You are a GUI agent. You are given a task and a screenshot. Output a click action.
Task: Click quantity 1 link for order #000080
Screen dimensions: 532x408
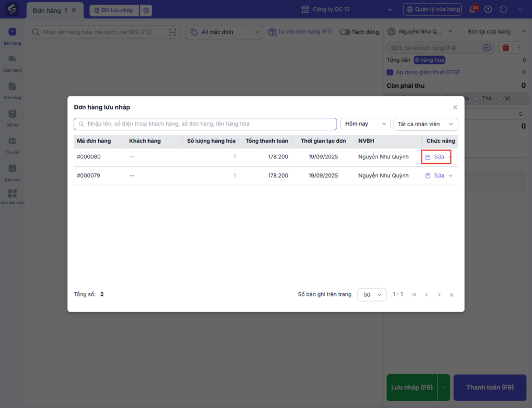coord(234,157)
